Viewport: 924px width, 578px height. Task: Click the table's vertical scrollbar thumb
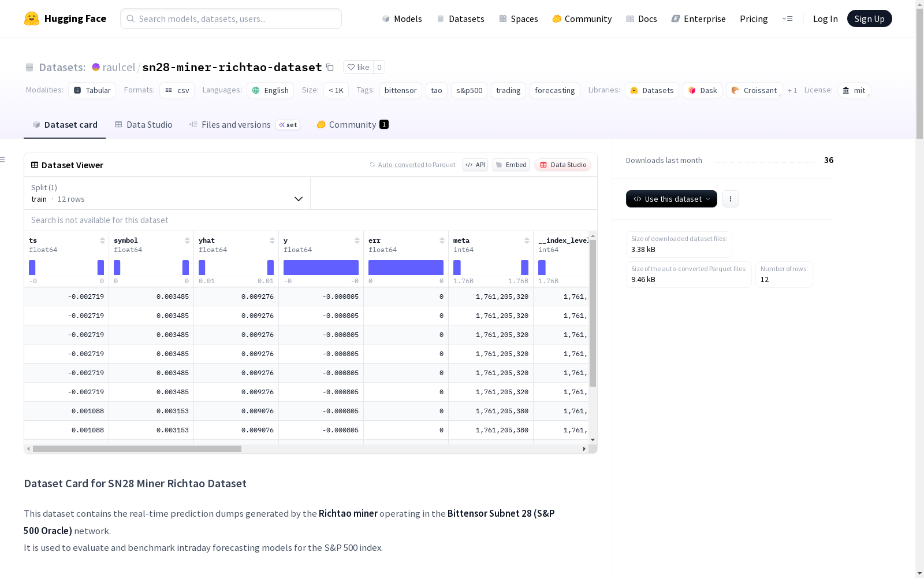(593, 313)
